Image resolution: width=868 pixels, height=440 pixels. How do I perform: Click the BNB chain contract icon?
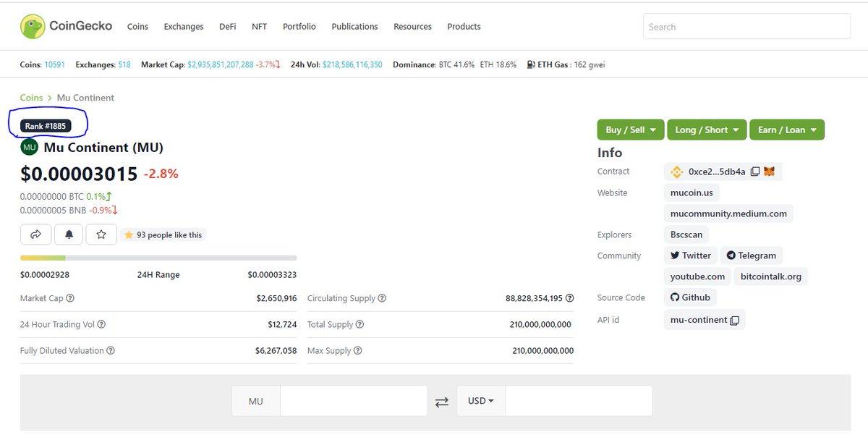(676, 172)
